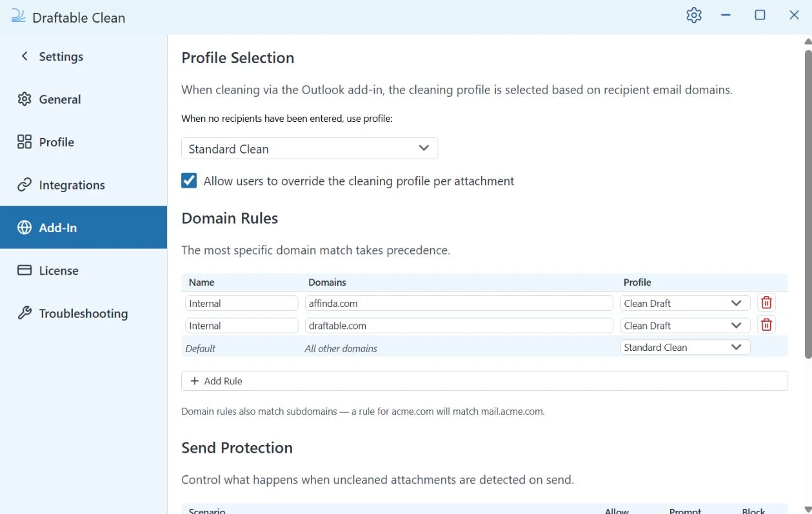
Task: Delete the affinda.com domain rule
Action: pyautogui.click(x=766, y=303)
